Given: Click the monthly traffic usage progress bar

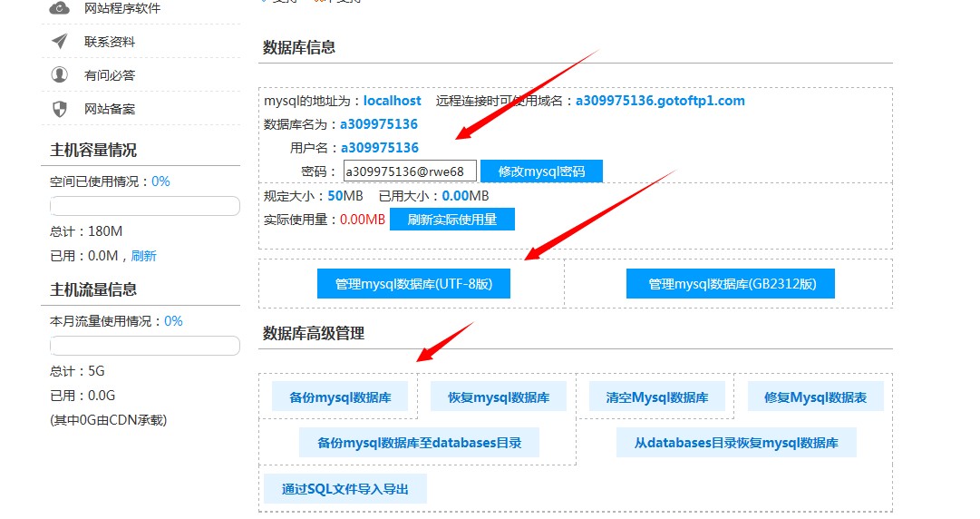Looking at the screenshot, I should click(145, 346).
